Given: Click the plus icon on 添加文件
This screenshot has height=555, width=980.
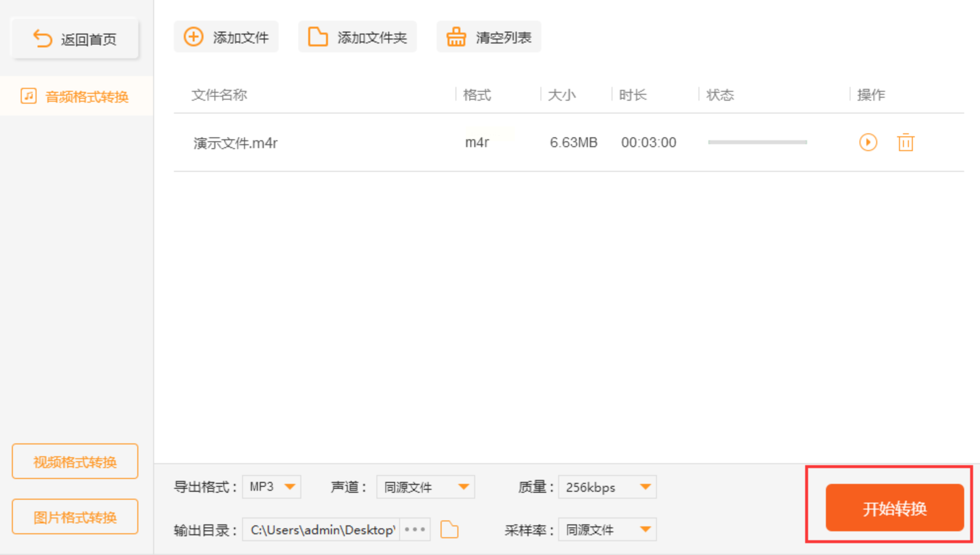Looking at the screenshot, I should (194, 37).
